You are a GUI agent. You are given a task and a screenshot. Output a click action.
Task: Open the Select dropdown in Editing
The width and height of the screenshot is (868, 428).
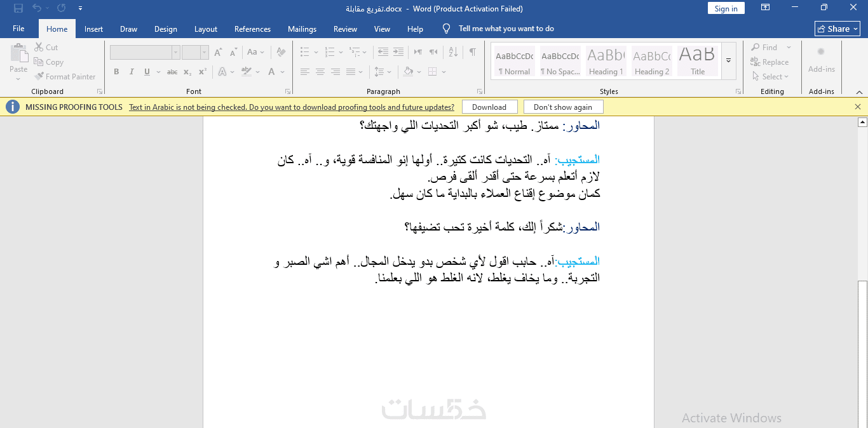point(770,77)
